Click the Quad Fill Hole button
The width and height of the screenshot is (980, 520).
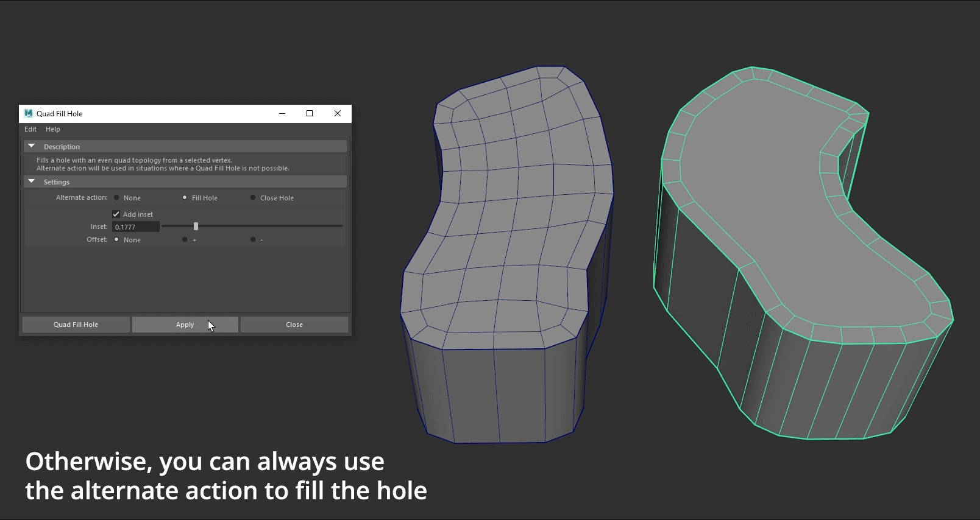point(76,325)
